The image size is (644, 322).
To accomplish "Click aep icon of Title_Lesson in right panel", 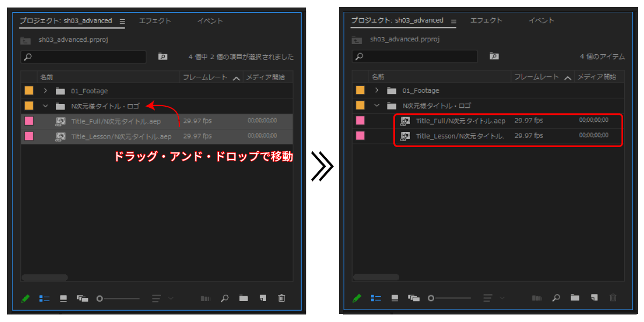I will click(406, 136).
